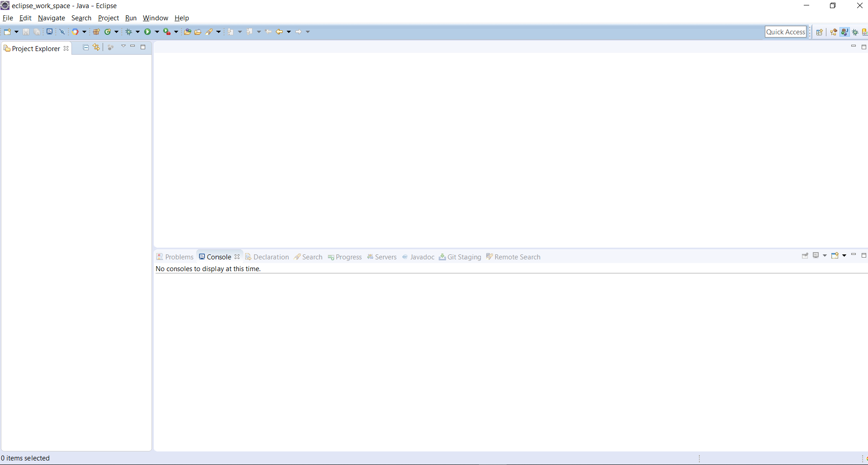Click the Focus on Active Task icon

point(110,47)
